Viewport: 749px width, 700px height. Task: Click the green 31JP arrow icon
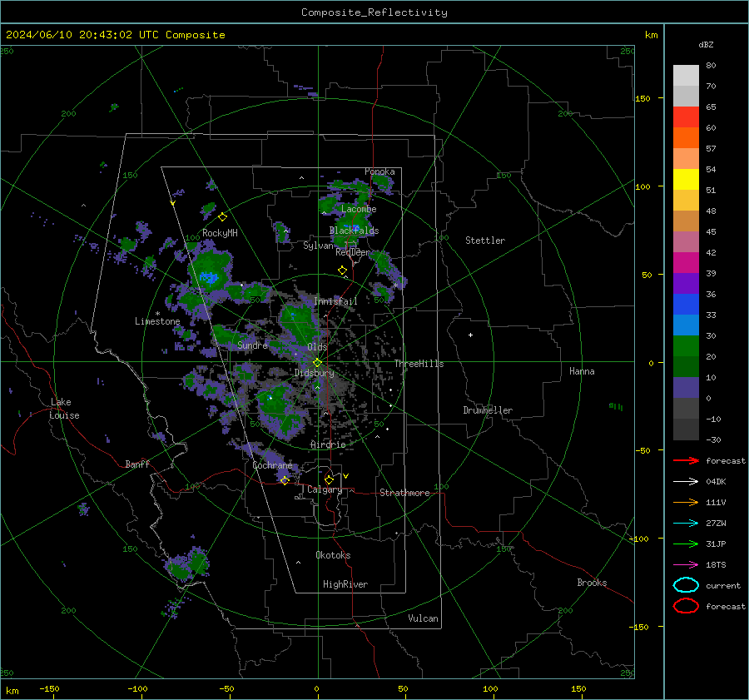tap(686, 544)
